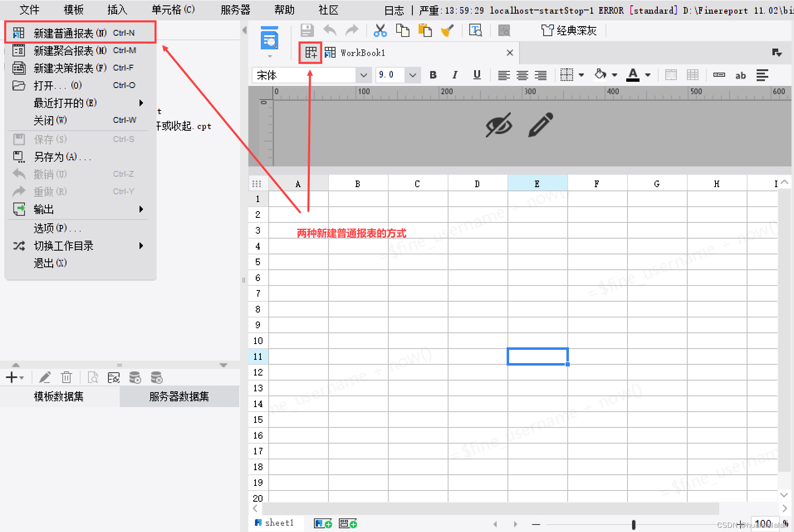Click the undo arrow in the toolbar
This screenshot has width=794, height=532.
330,31
